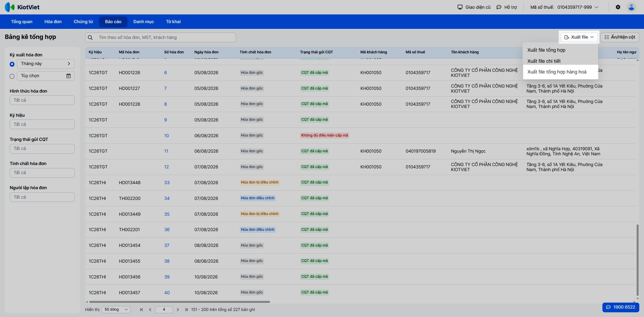The height and width of the screenshot is (317, 644).
Task: Expand the Xuất file dropdown
Action: [579, 37]
